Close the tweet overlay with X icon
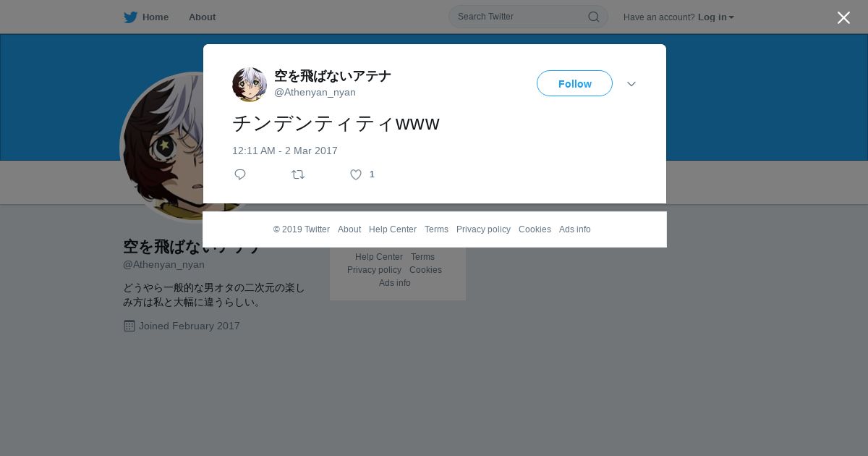868x456 pixels. [843, 17]
